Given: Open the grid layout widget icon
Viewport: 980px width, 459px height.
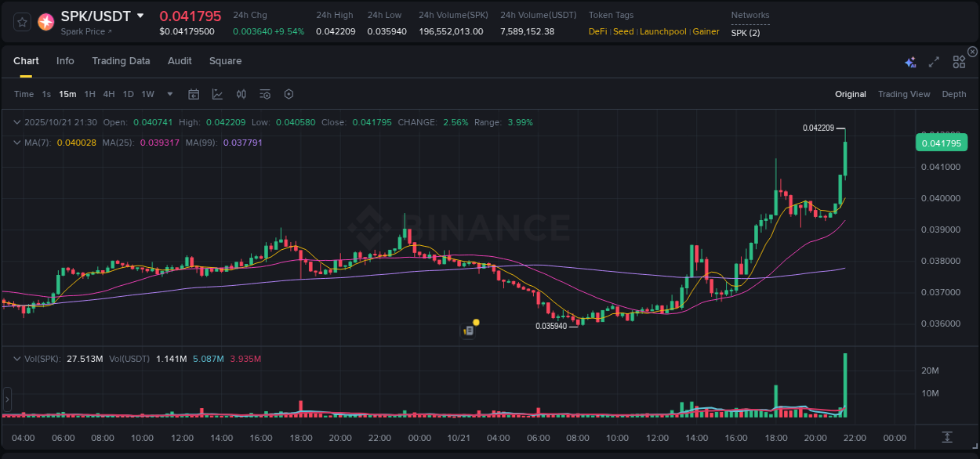Looking at the screenshot, I should pos(959,61).
